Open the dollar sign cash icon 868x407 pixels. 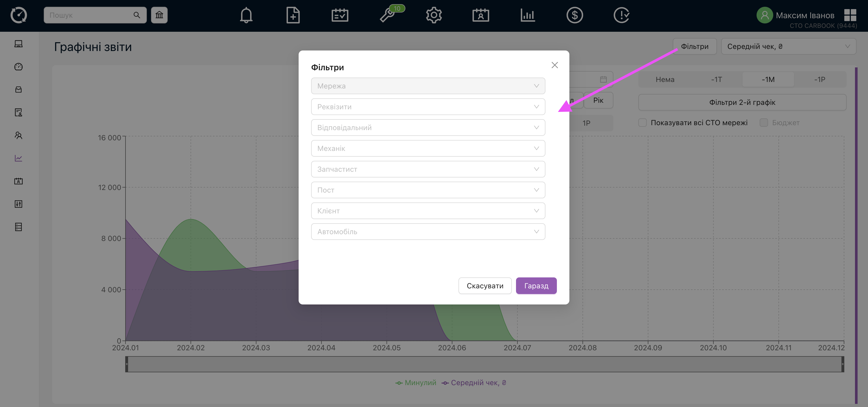pyautogui.click(x=575, y=15)
